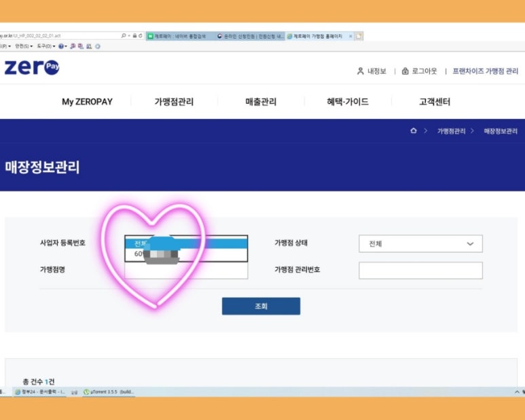This screenshot has width=525, height=420.
Task: Close the 제로페이 가맹점 홈페이지 tab
Action: (x=350, y=36)
